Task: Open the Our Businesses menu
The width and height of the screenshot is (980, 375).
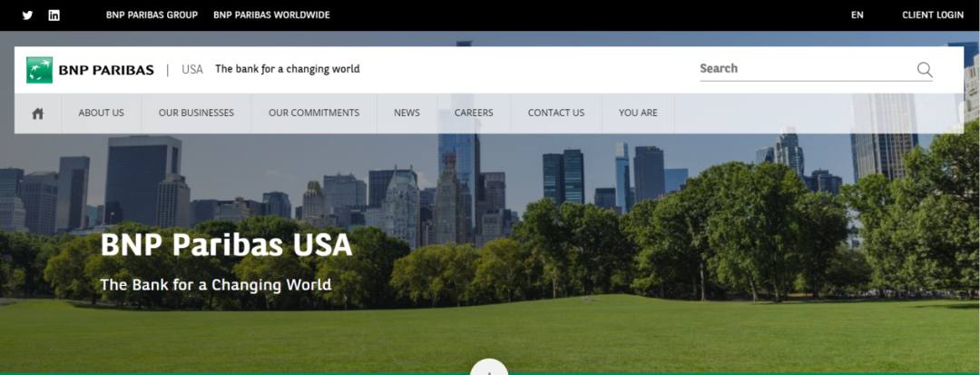Action: 196,113
